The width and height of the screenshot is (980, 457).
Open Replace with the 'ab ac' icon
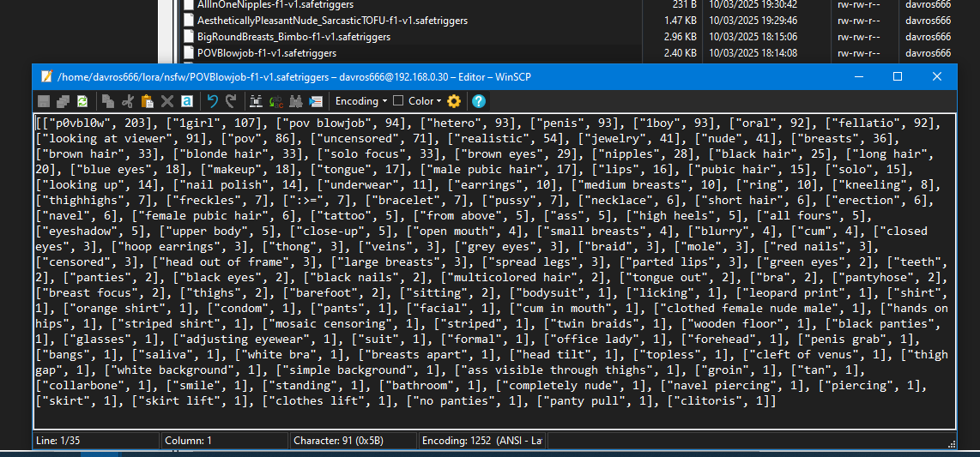point(276,101)
